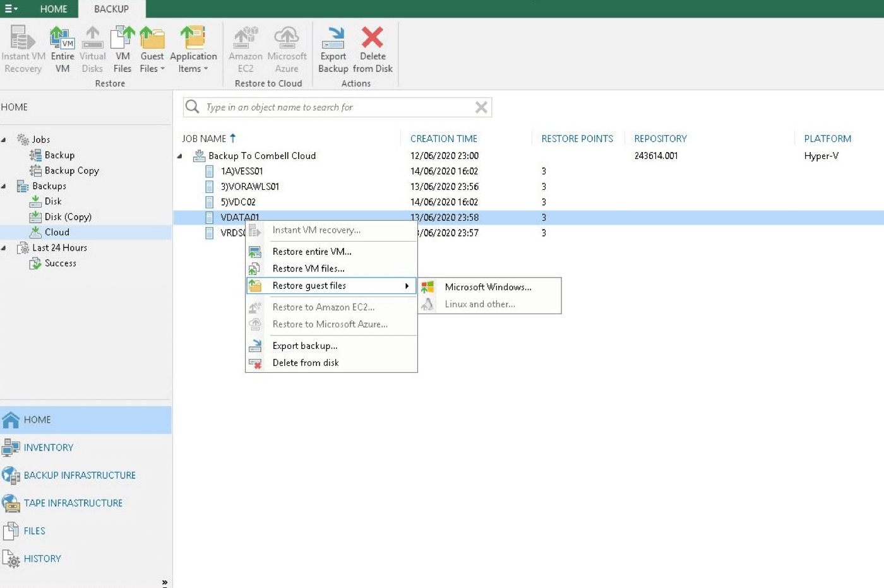Click the Hyper-V platform value

coord(821,156)
